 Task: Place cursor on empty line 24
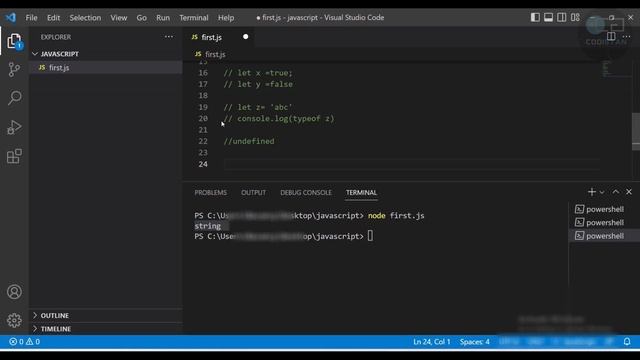(411, 164)
